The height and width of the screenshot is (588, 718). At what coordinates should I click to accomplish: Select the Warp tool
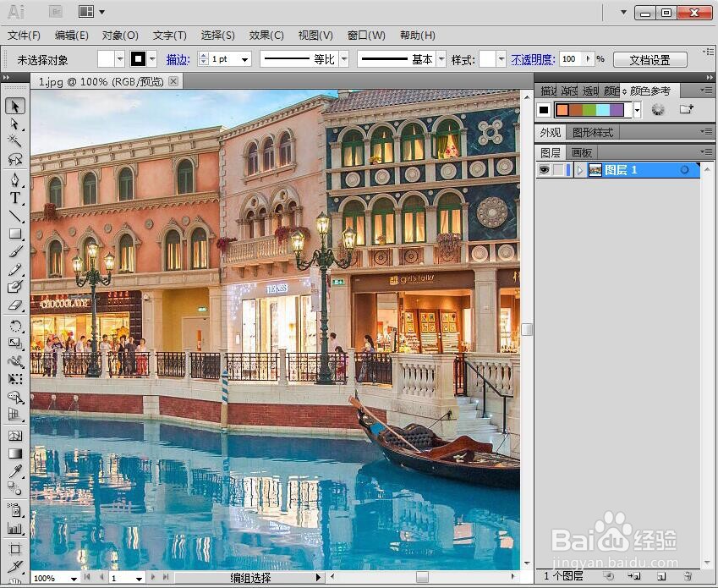(x=15, y=361)
